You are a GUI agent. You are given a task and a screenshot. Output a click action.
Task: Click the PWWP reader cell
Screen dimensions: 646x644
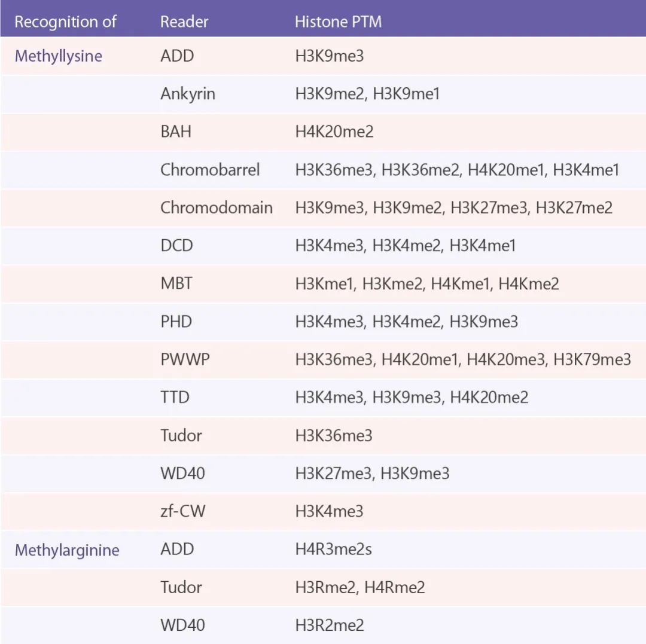point(185,359)
